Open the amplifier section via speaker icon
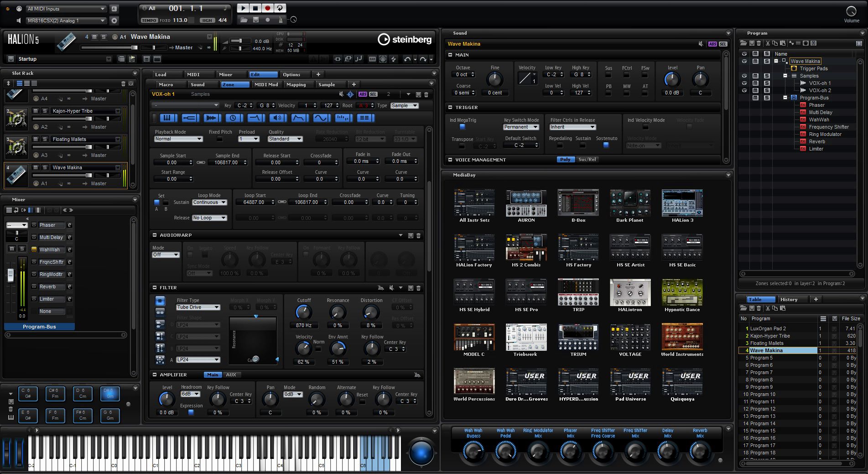Image resolution: width=868 pixels, height=474 pixels. (x=277, y=118)
